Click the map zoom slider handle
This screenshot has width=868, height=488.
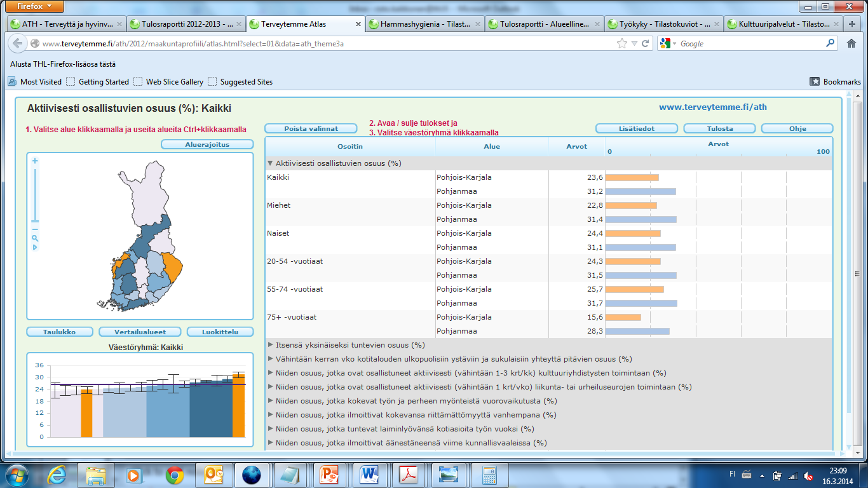pyautogui.click(x=35, y=220)
